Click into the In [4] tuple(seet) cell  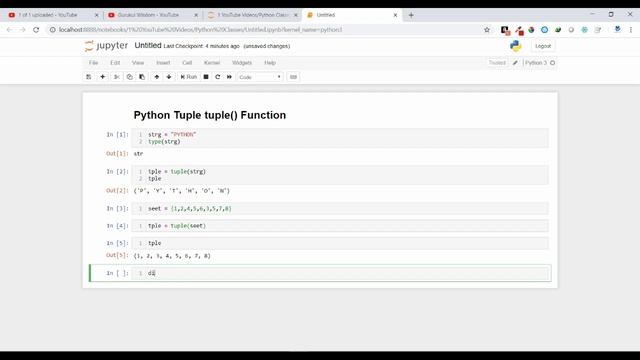(340, 226)
